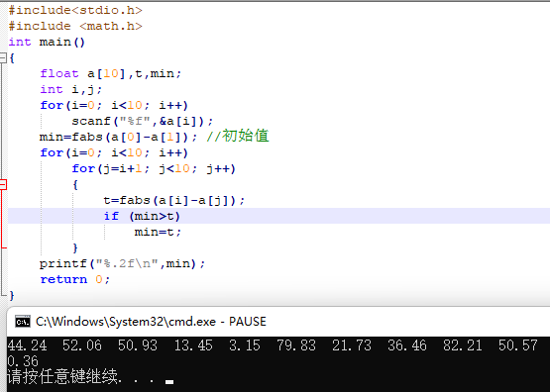Click the 'min=fabs(a[0]-a[1]);' statement

click(x=119, y=137)
